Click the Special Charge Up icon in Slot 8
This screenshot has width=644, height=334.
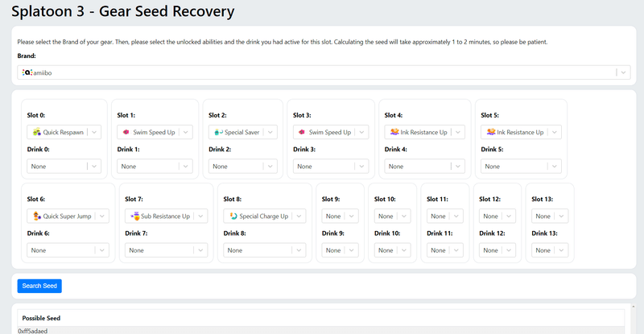233,216
